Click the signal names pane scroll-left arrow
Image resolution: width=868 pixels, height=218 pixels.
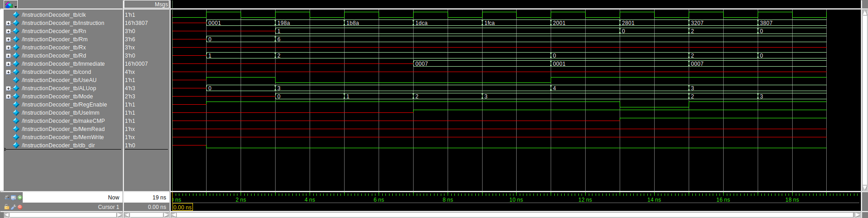point(7,215)
